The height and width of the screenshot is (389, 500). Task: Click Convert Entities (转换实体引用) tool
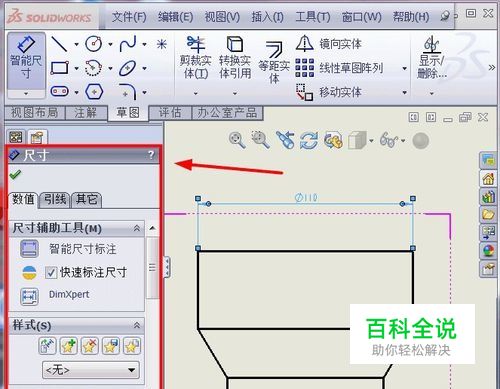tap(235, 58)
